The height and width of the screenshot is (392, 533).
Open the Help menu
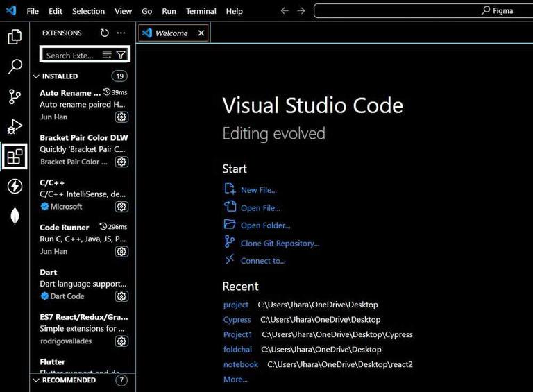234,11
